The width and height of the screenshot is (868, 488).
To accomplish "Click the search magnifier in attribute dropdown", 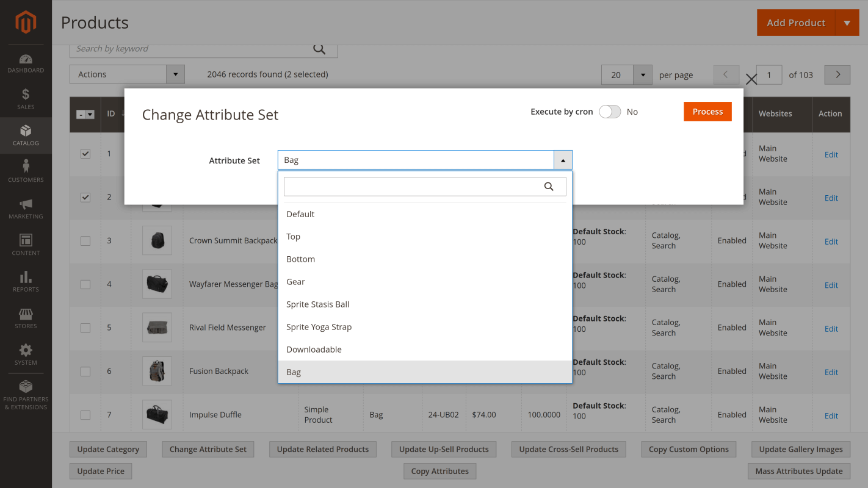I will [548, 187].
